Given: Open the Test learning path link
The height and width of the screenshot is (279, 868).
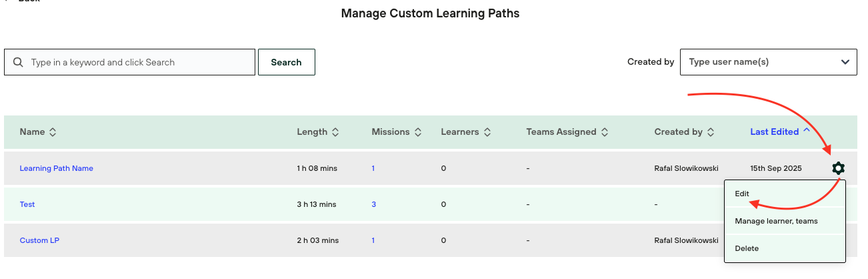Looking at the screenshot, I should coord(27,204).
